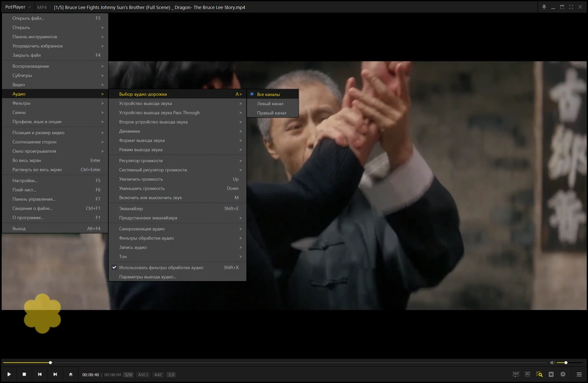Open 'Фильтры обработки аудио' submenu
Image resolution: width=588 pixels, height=383 pixels.
[177, 238]
